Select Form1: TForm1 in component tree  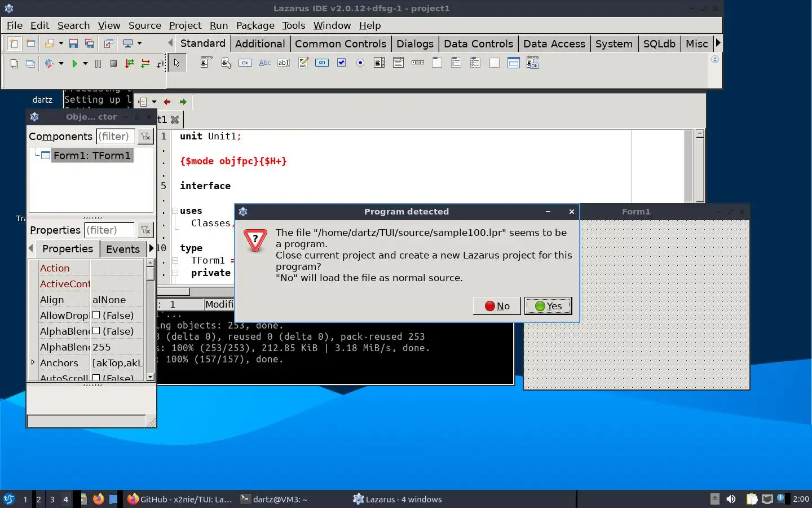pos(92,155)
